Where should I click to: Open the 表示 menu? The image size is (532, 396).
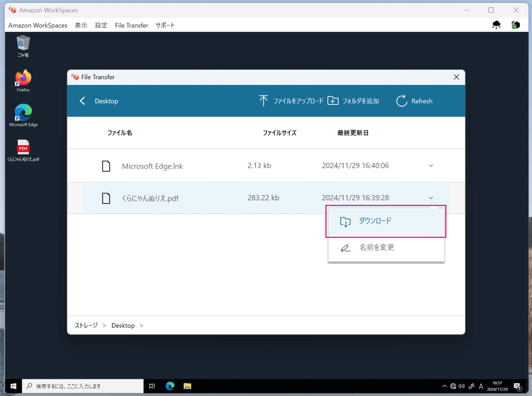coord(81,25)
